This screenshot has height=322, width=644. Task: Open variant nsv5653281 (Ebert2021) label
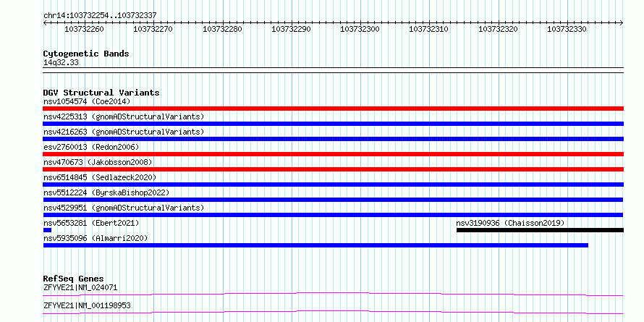[x=91, y=223]
